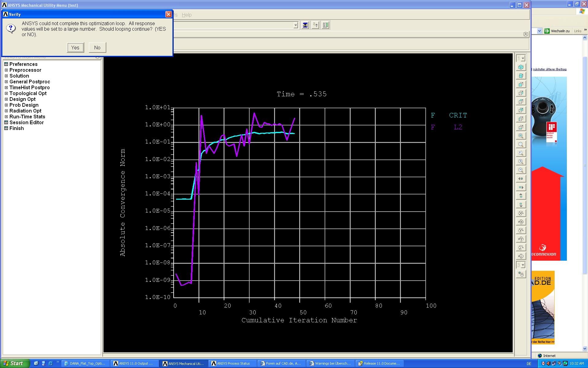This screenshot has height=368, width=588.
Task: Expand the TimeHist Postpro tree node
Action: pyautogui.click(x=6, y=88)
